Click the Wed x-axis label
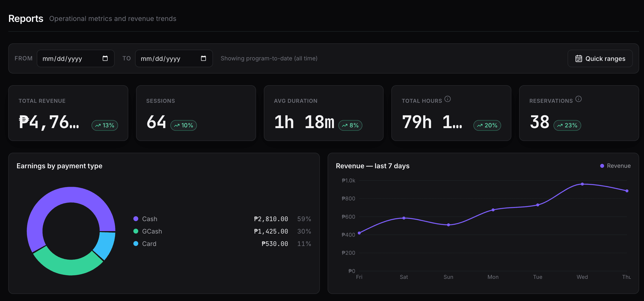The image size is (644, 301). (582, 277)
